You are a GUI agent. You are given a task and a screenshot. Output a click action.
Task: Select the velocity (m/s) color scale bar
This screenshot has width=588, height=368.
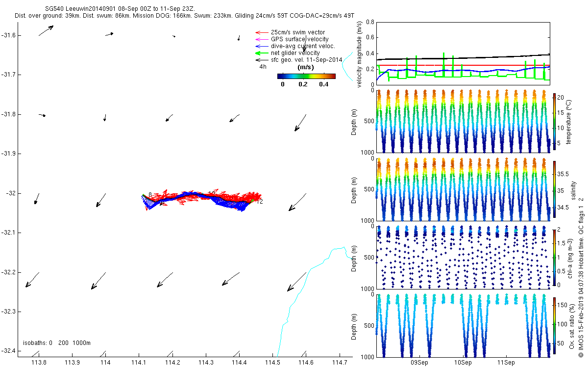point(306,76)
